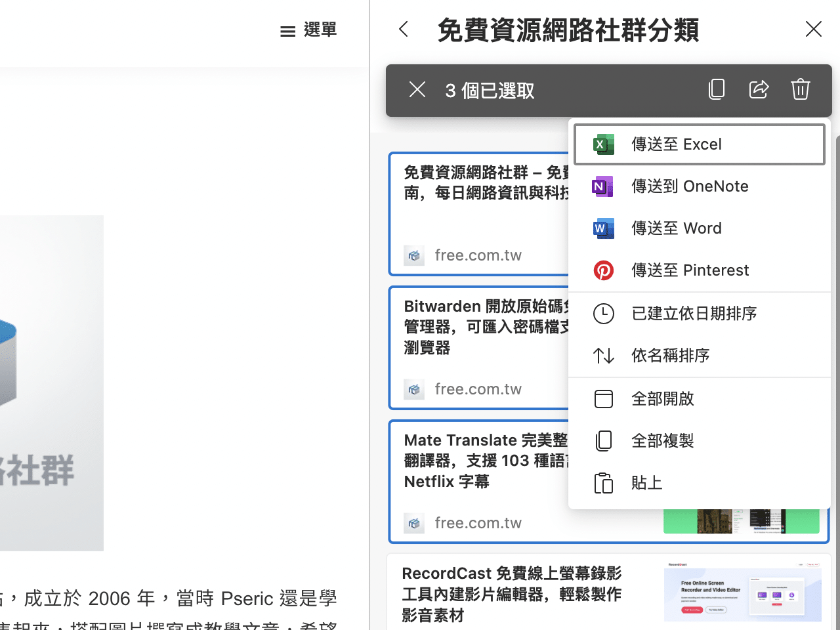Open the 選單 hamburger menu

(x=308, y=30)
